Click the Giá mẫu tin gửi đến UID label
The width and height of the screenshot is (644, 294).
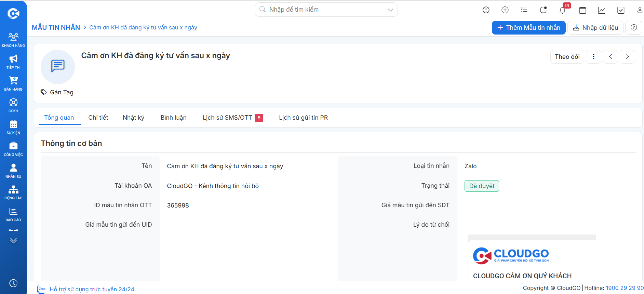(119, 225)
